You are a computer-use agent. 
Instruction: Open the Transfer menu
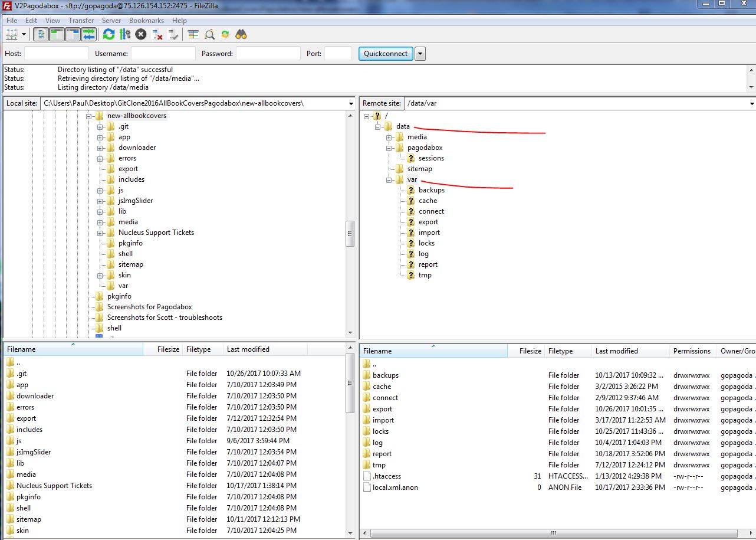pos(81,21)
